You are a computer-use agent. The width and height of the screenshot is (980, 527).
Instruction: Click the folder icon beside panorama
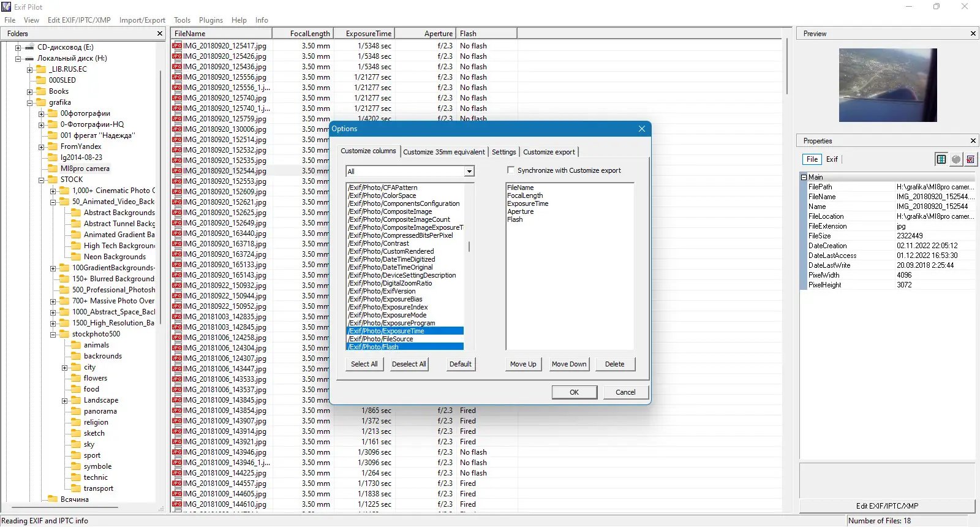[x=76, y=411]
